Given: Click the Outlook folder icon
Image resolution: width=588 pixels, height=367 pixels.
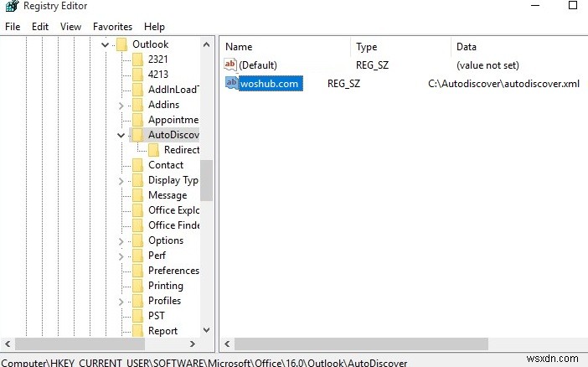Looking at the screenshot, I should pos(122,44).
